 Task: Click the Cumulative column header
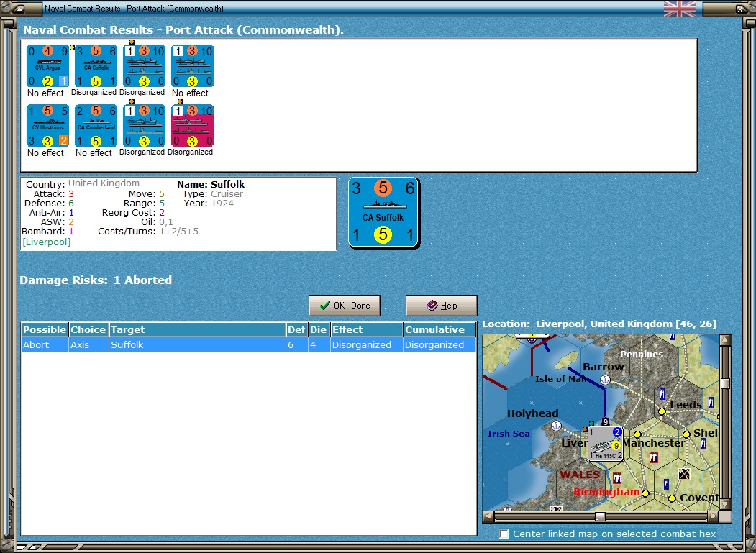click(x=440, y=330)
